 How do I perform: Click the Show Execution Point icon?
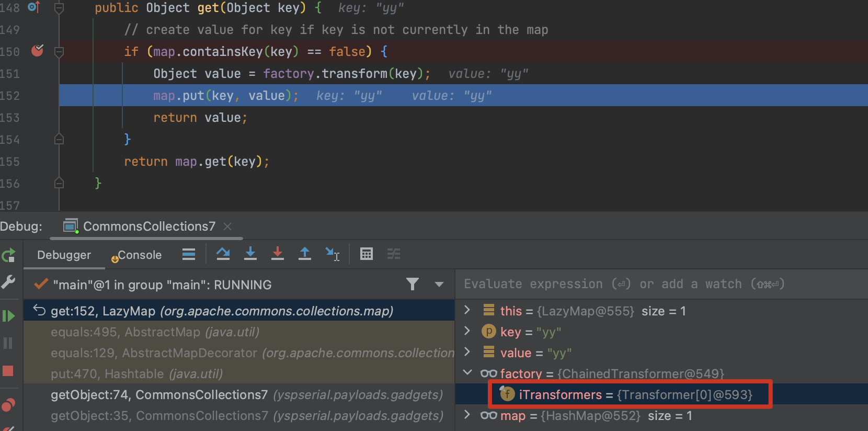click(189, 254)
